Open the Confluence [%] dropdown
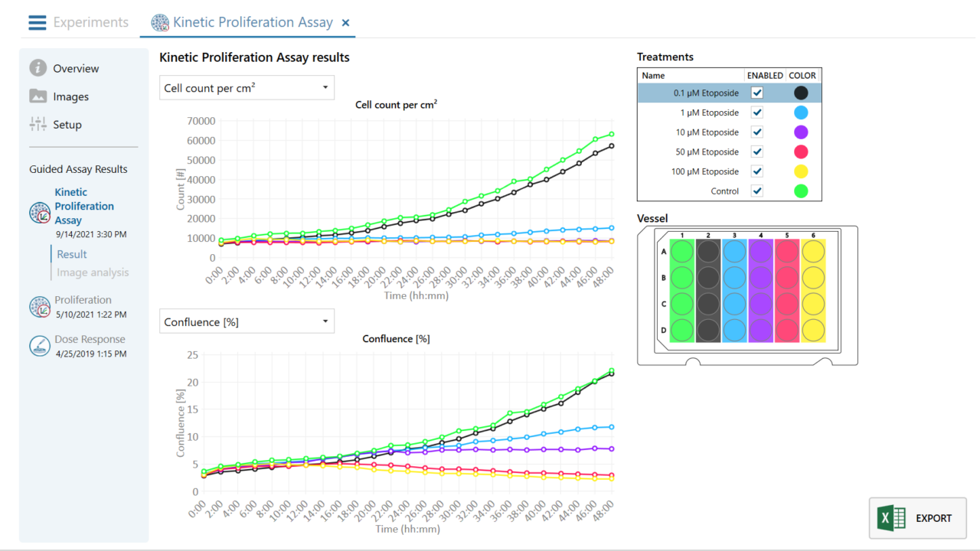This screenshot has height=551, width=980. click(325, 321)
